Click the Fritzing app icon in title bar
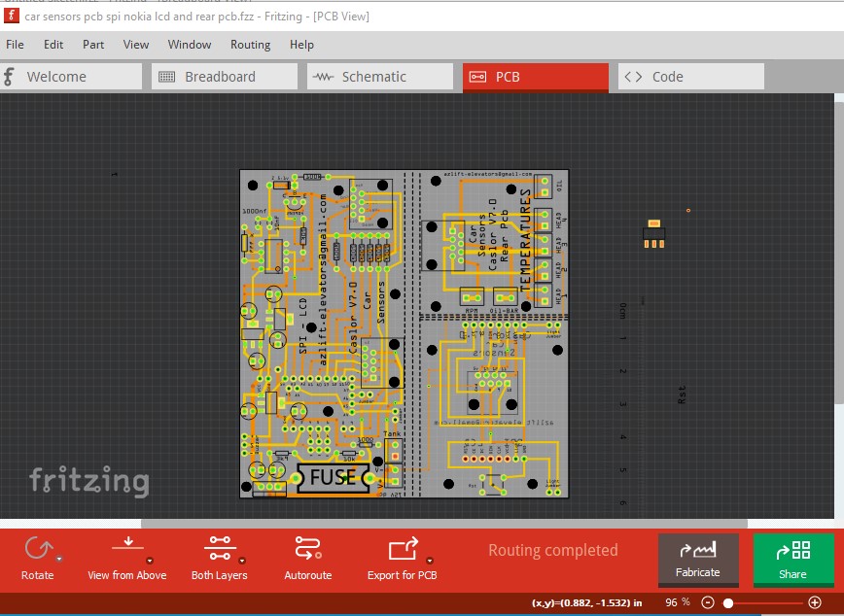Screen dimensions: 844x616 click(12, 17)
